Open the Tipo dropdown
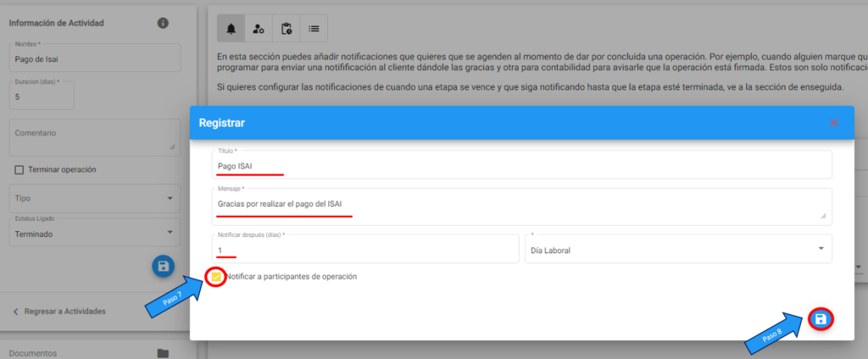Screen dimensions: 868x359 [x=95, y=198]
